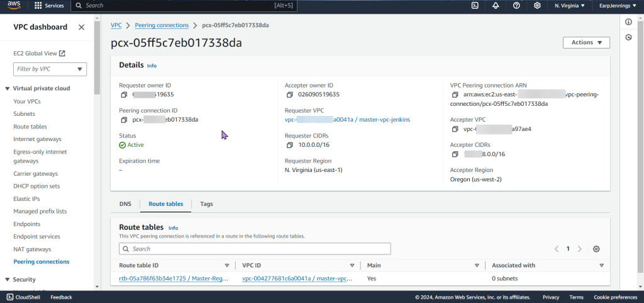Copy the Requester owner ID
The height and width of the screenshot is (303, 644).
coord(124,94)
